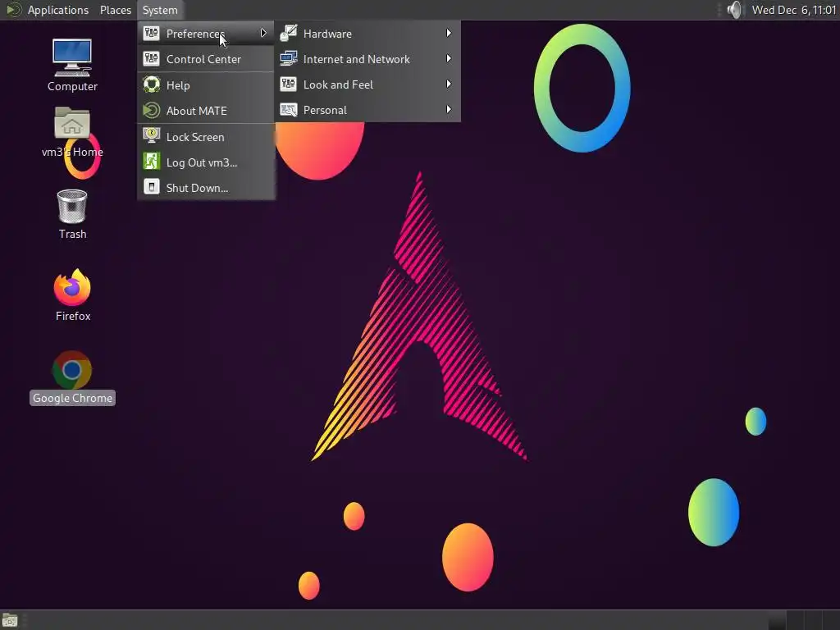Select About MATE menu entry

pyautogui.click(x=206, y=111)
